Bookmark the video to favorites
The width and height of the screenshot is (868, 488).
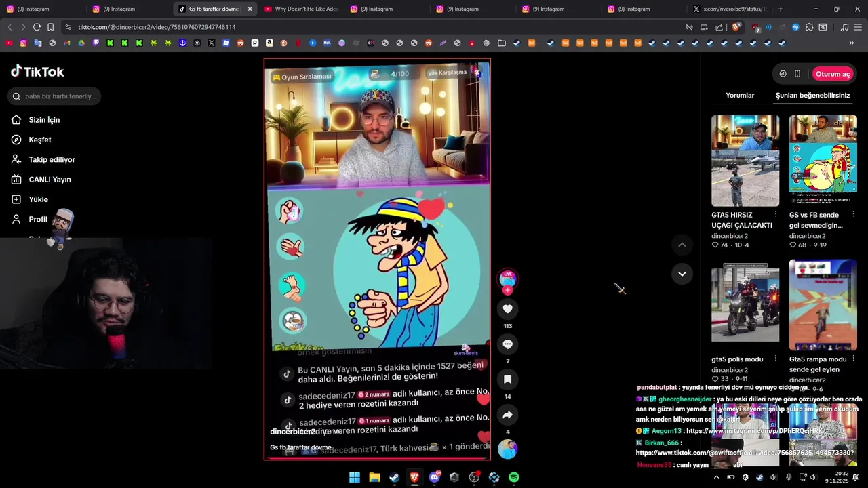click(507, 380)
